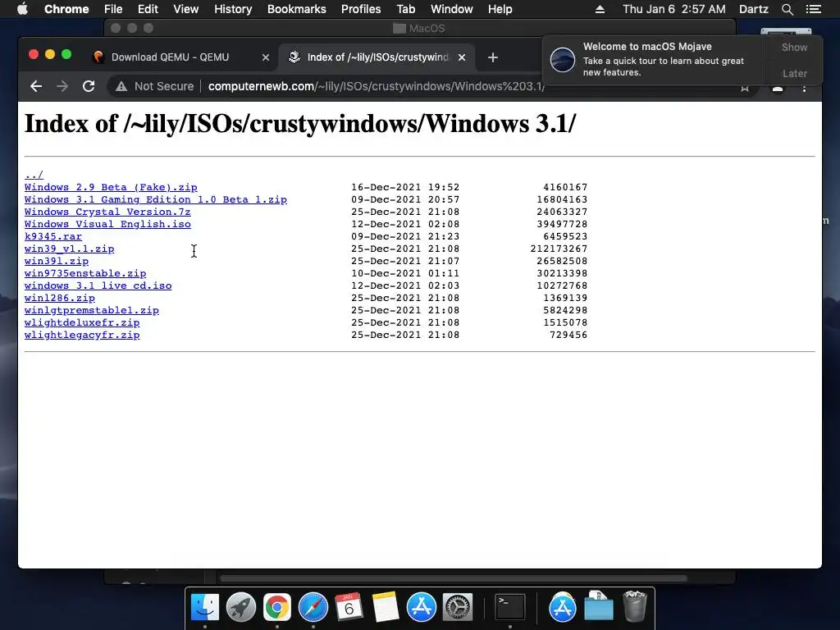Image resolution: width=840 pixels, height=630 pixels.
Task: Open App Store icon right of Terminal
Action: pos(563,607)
